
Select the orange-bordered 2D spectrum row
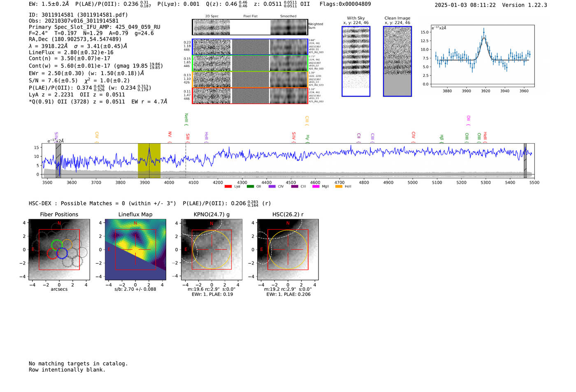(x=250, y=79)
